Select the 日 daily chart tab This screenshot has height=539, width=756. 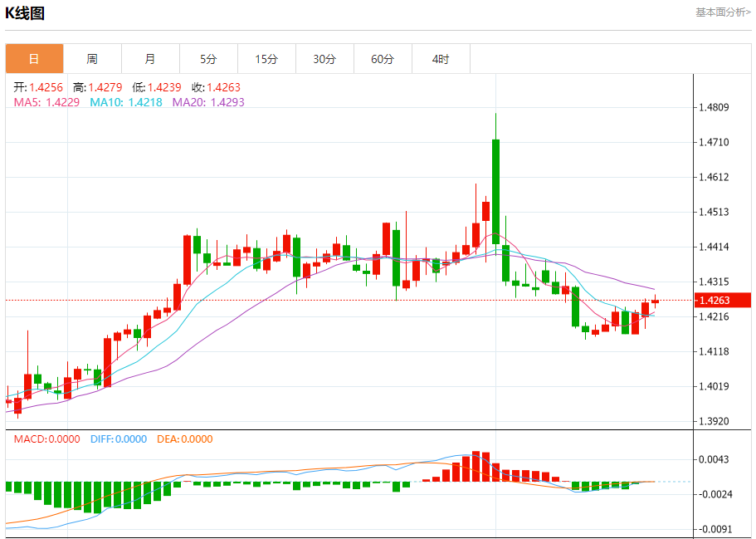(34, 59)
